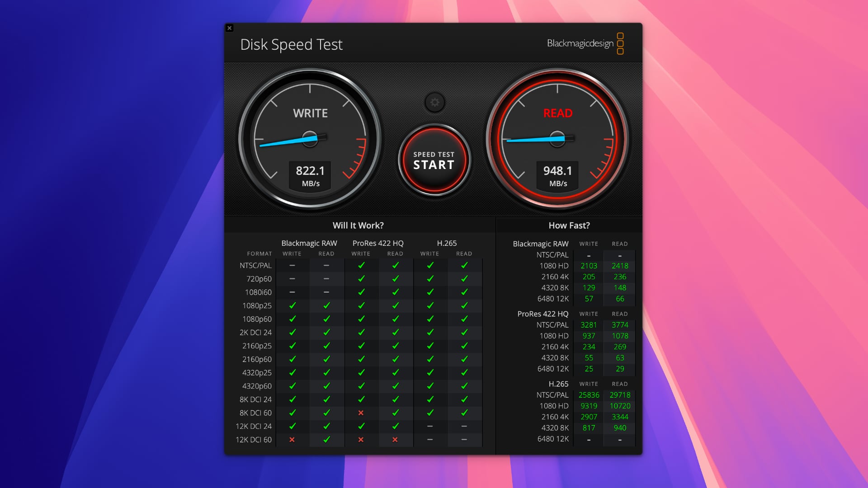Click the green check for 12K DCI 24 ProRes write
This screenshot has height=488, width=868.
pyautogui.click(x=361, y=426)
